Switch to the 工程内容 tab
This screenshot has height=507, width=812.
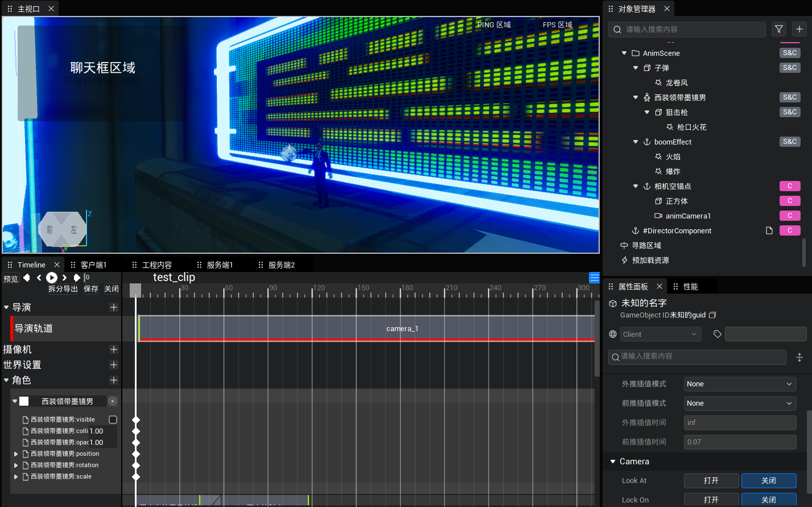click(x=157, y=265)
